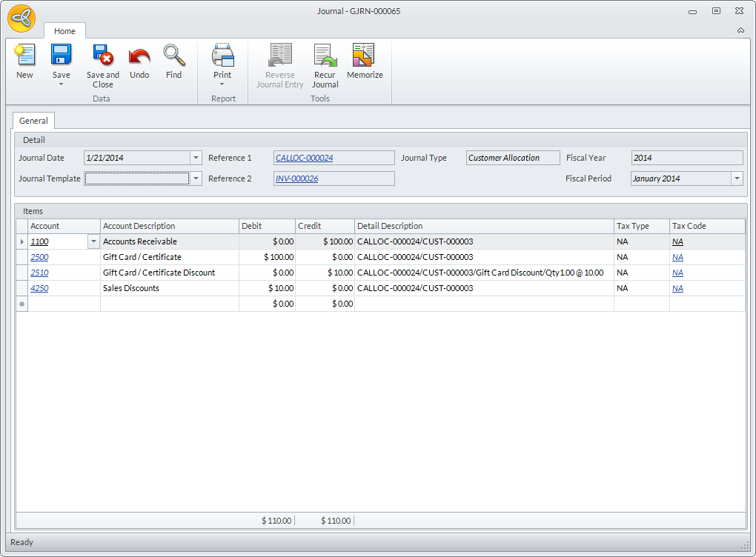Expand the Journal Template dropdown
This screenshot has height=557, width=756.
pos(196,179)
